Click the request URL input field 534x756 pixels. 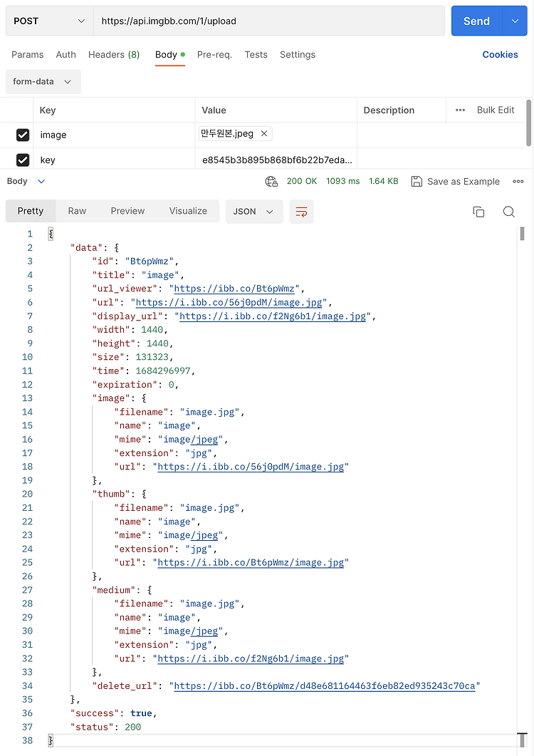[x=269, y=21]
